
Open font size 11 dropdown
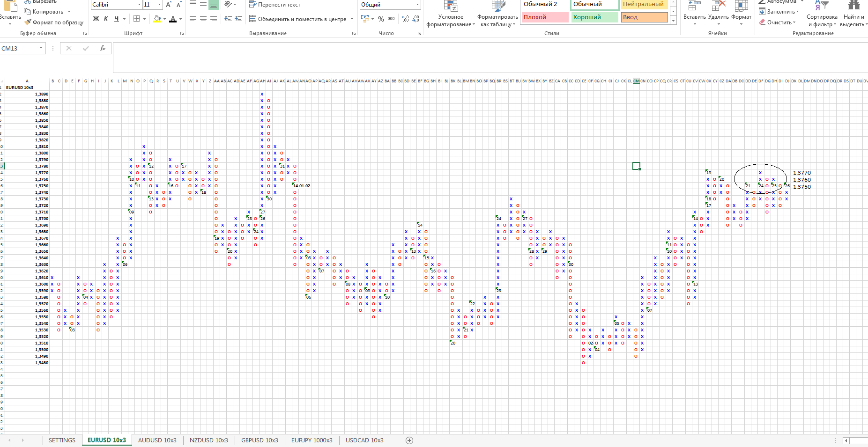click(160, 4)
